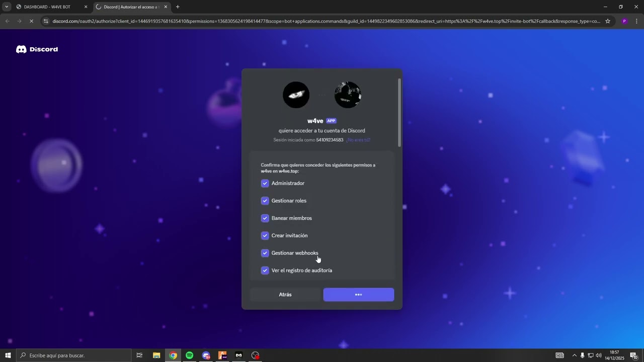Image resolution: width=644 pixels, height=362 pixels.
Task: Open the news widget icon in the tray
Action: [x=559, y=355]
